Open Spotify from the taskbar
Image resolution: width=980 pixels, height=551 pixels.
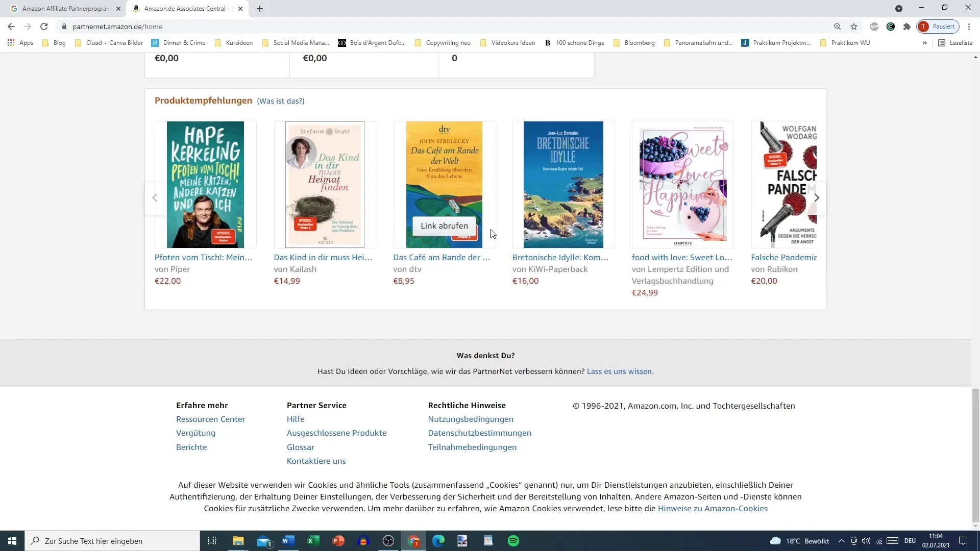513,541
